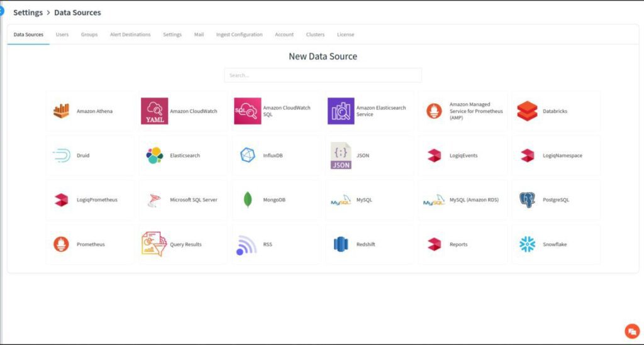Click the Druid label

pyautogui.click(x=83, y=155)
